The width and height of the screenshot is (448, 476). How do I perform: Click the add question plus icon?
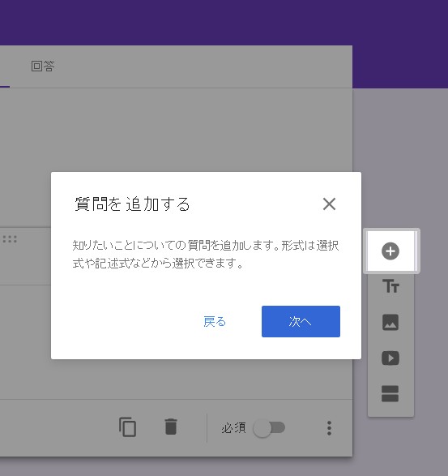point(390,251)
